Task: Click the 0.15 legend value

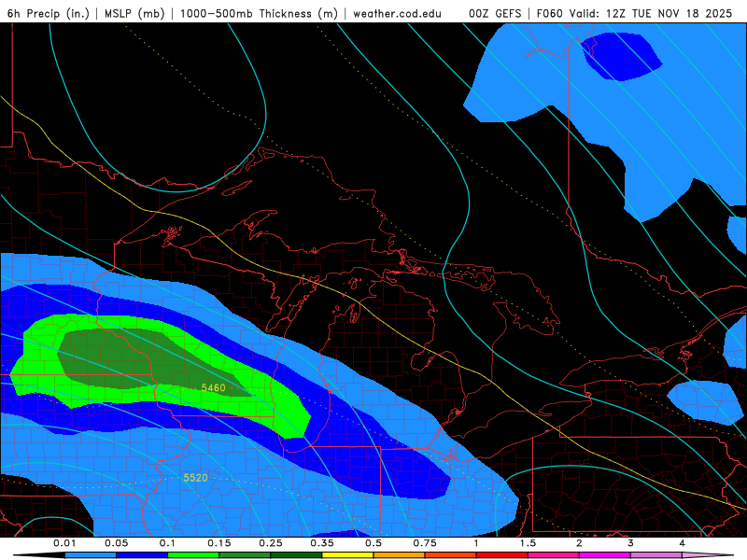Action: point(219,543)
